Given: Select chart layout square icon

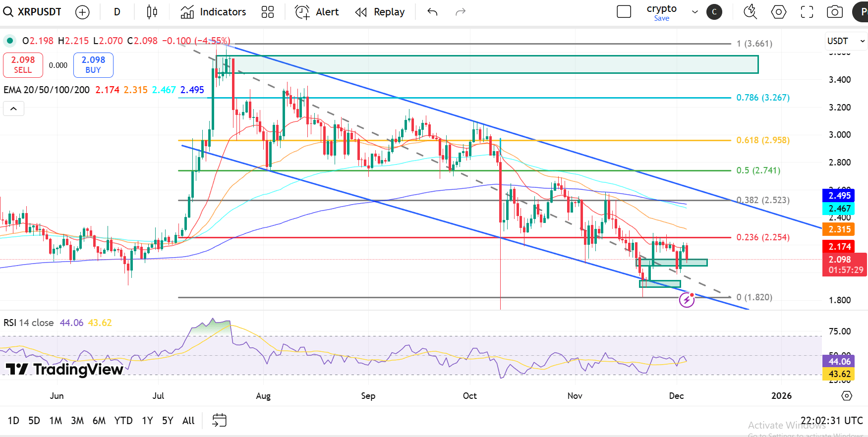Looking at the screenshot, I should coord(624,12).
